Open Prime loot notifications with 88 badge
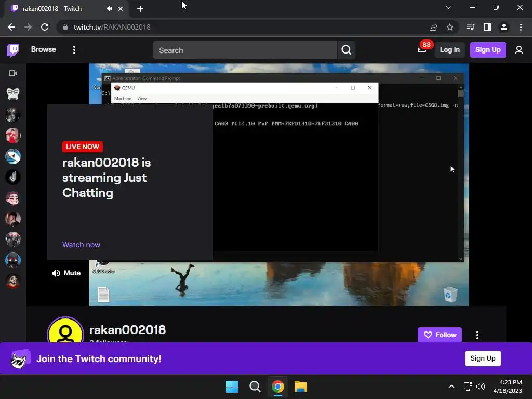 click(423, 49)
